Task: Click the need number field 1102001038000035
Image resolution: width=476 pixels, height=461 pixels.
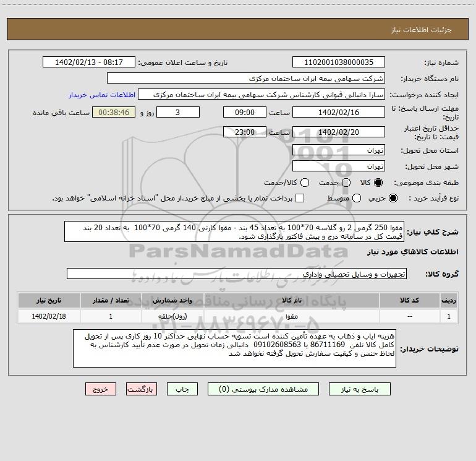Action: pos(339,62)
